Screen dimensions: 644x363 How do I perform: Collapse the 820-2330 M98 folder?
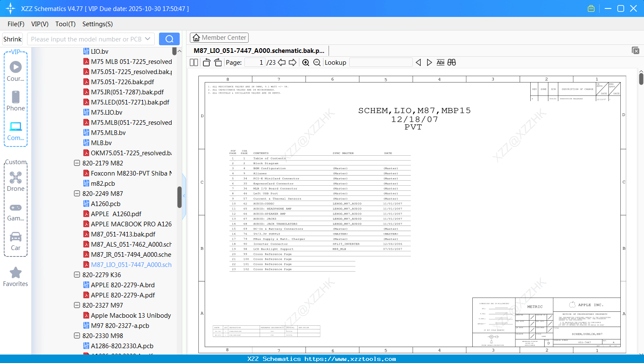tap(77, 336)
